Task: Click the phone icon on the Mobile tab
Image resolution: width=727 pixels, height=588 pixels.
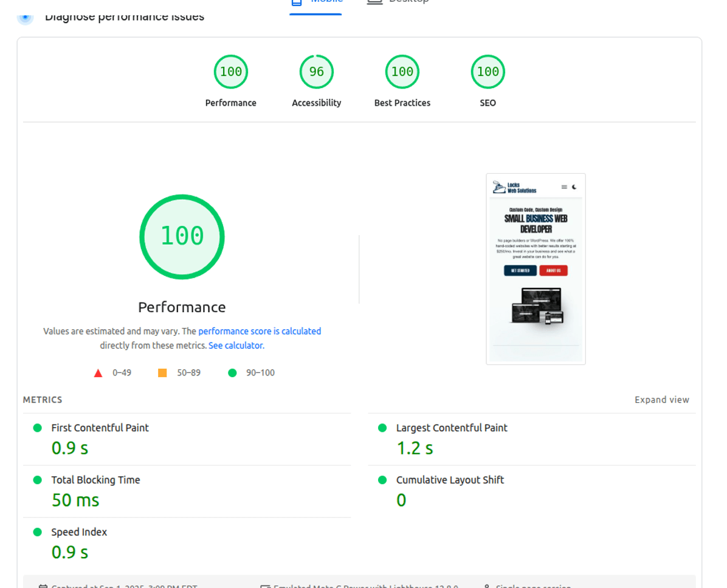Action: click(296, 2)
